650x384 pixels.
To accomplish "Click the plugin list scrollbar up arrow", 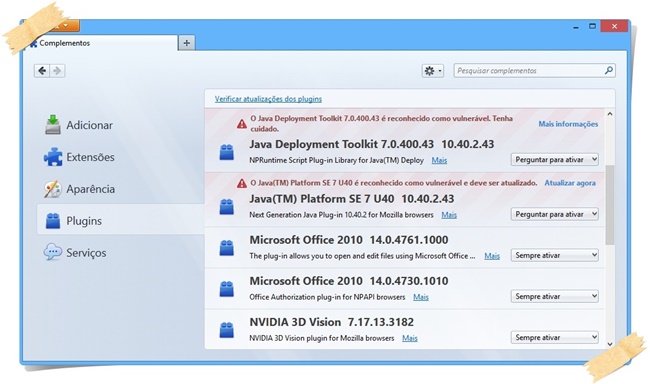I will click(x=610, y=114).
